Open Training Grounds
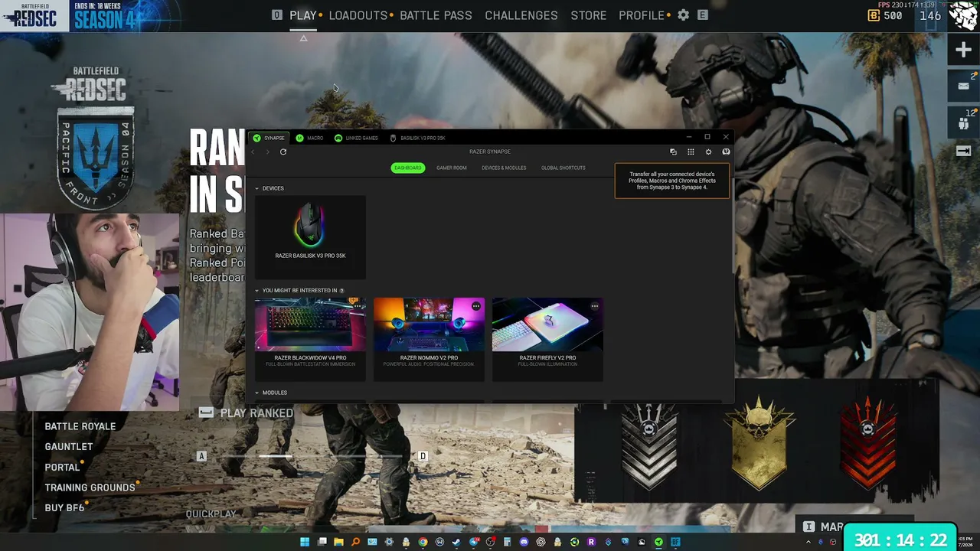This screenshot has width=980, height=551. [x=90, y=487]
